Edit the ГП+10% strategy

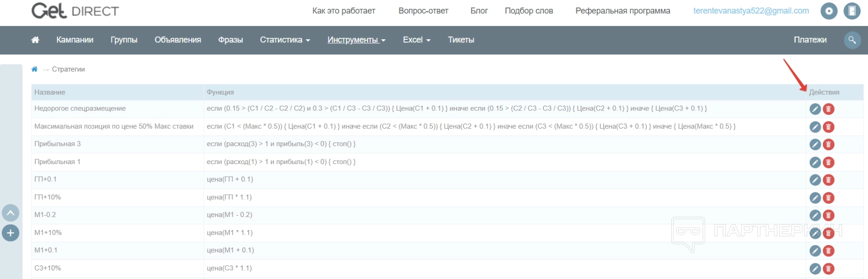815,198
